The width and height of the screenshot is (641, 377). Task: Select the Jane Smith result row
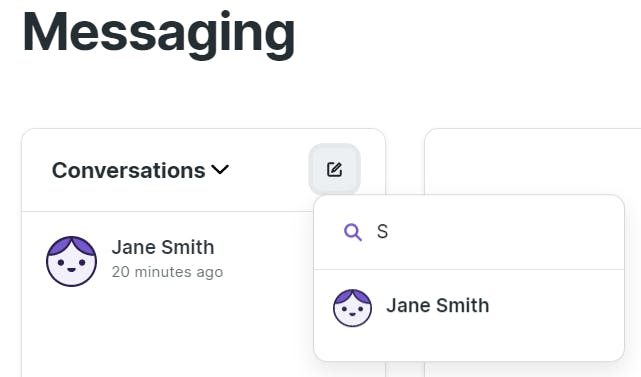[469, 307]
